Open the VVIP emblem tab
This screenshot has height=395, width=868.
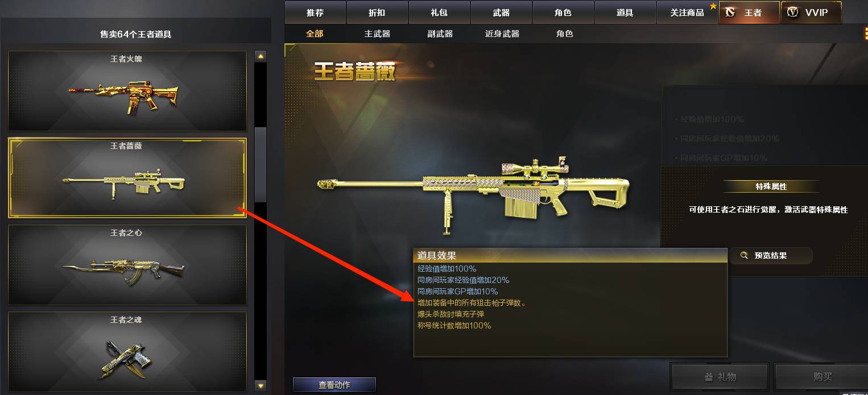point(811,13)
